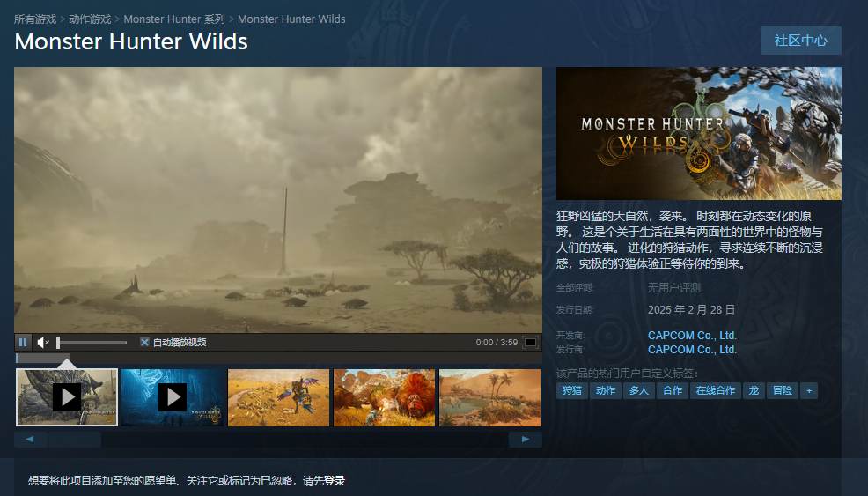Image resolution: width=868 pixels, height=496 pixels.
Task: Click the Monster Hunter Wilds header artwork
Action: (x=699, y=134)
